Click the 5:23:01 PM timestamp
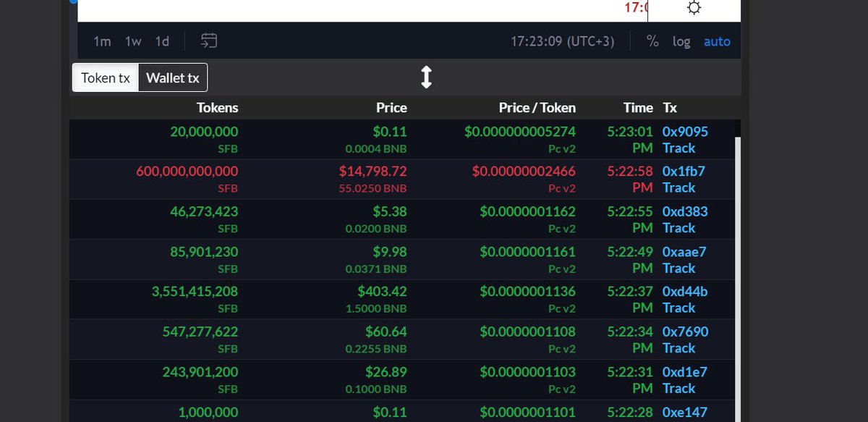Viewport: 868px width, 422px height. (x=630, y=140)
